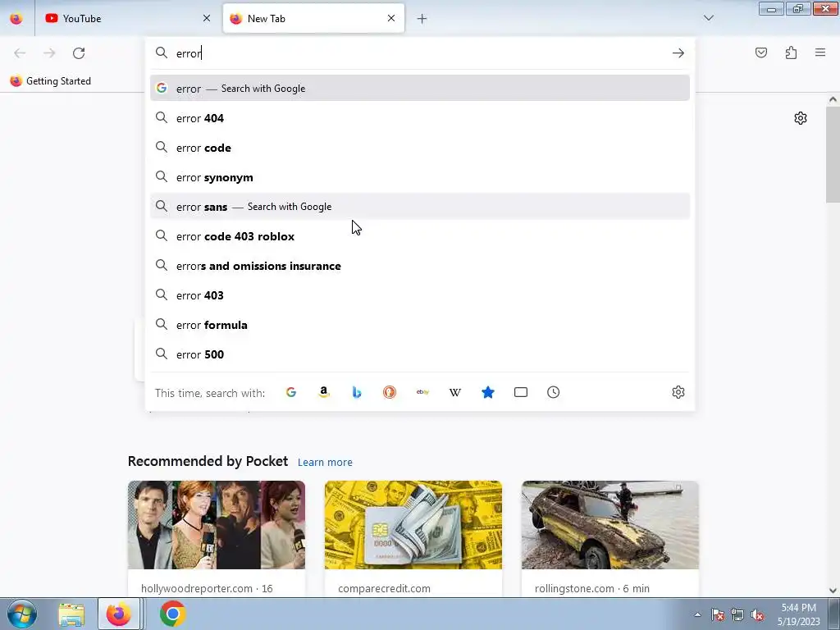Search in open Tabs icon
Image resolution: width=840 pixels, height=630 pixels.
[521, 392]
